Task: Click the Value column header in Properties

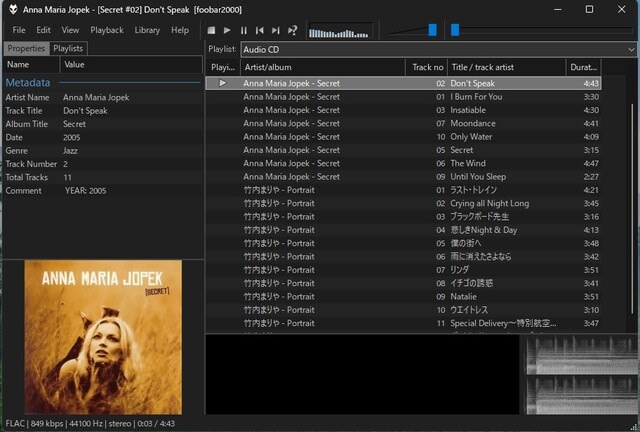Action: pos(131,65)
